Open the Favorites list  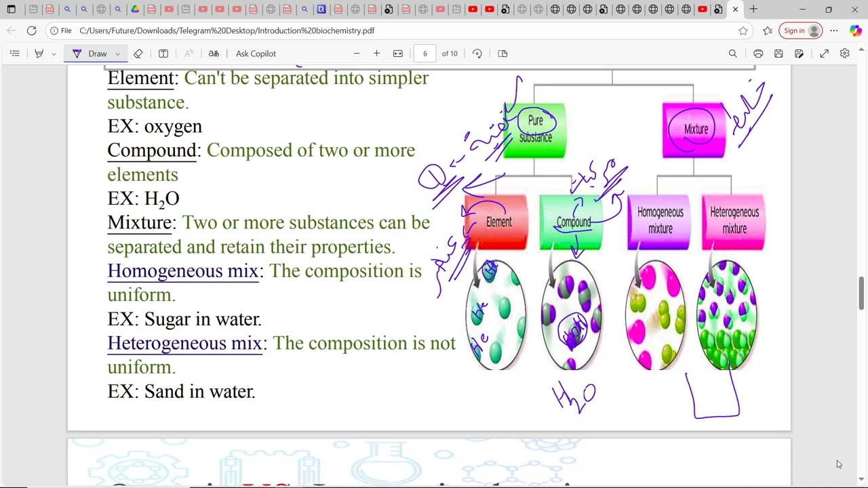point(768,30)
